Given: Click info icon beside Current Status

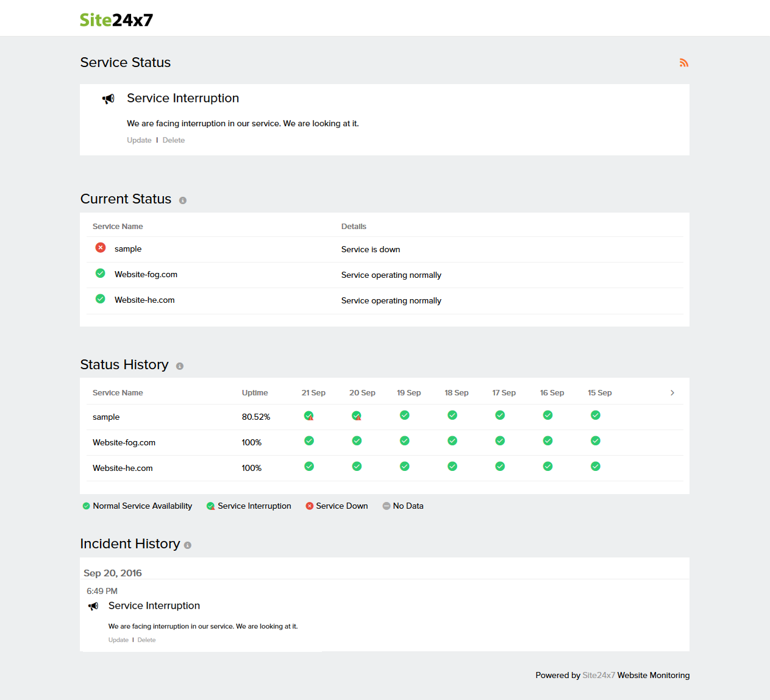Looking at the screenshot, I should pos(183,200).
